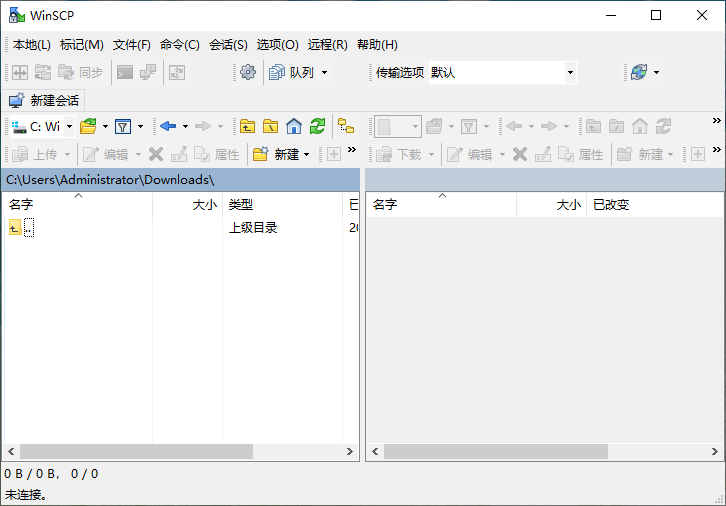726x506 pixels.
Task: Expand the queue (队列) dropdown arrow
Action: (325, 72)
